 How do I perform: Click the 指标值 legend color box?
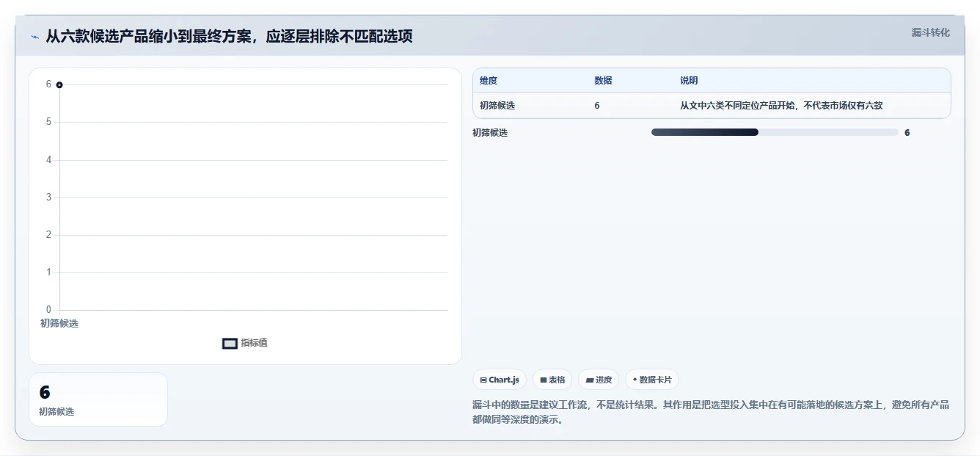point(230,344)
